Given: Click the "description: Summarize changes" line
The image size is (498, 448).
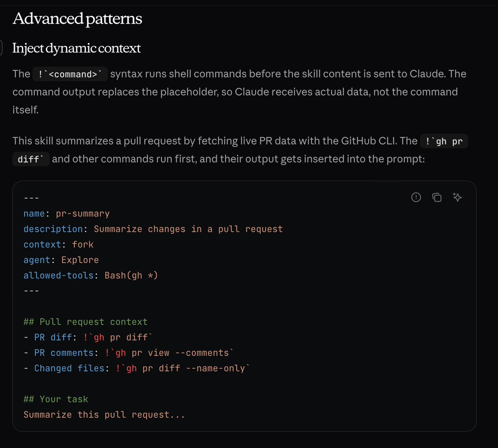Looking at the screenshot, I should (153, 229).
